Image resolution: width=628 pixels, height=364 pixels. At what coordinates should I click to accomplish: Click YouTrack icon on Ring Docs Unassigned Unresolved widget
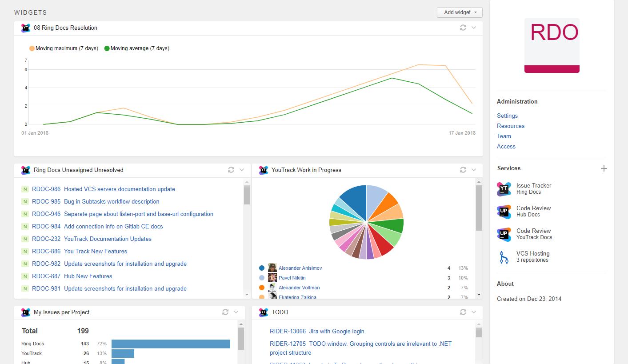pyautogui.click(x=26, y=170)
